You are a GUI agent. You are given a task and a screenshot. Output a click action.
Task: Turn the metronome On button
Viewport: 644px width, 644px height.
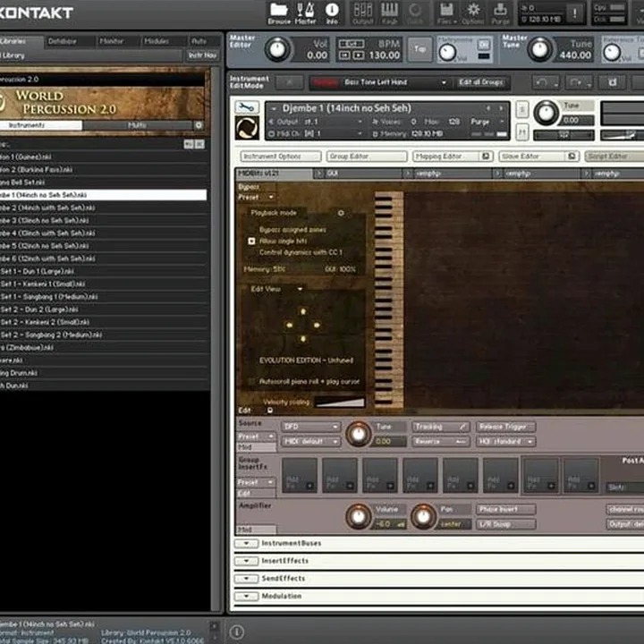click(x=484, y=45)
